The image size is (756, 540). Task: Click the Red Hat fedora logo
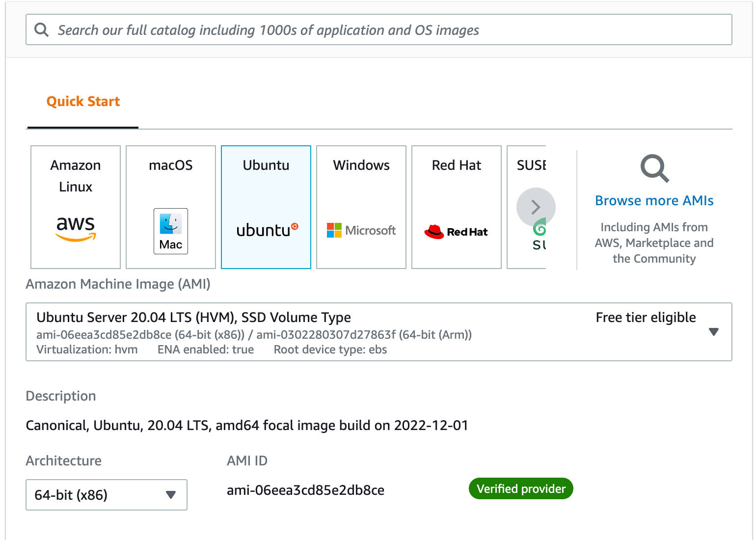(x=456, y=232)
